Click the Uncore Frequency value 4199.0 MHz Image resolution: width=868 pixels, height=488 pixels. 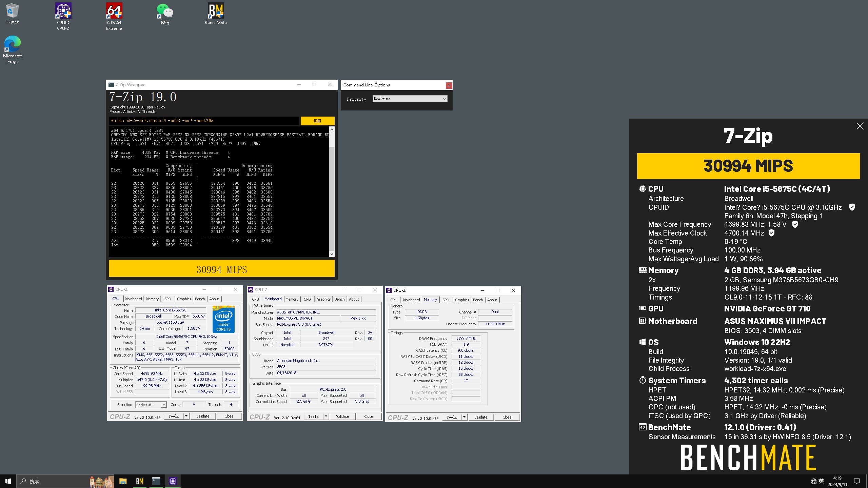(x=495, y=324)
